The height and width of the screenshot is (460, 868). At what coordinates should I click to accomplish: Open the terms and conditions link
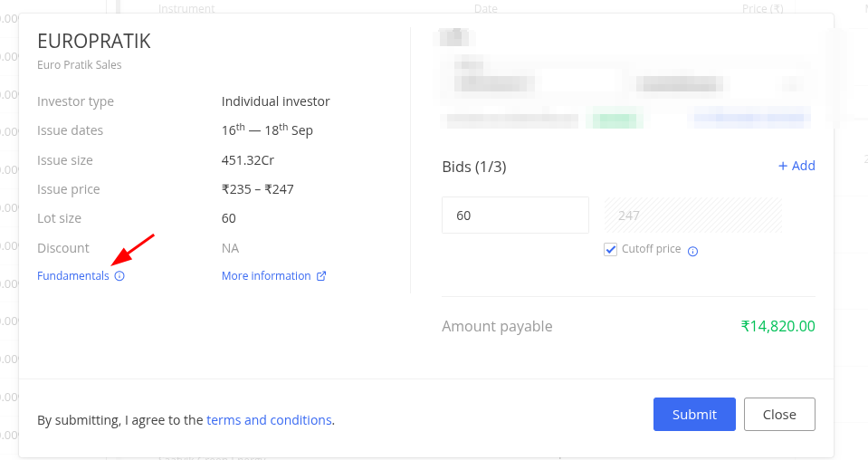click(x=269, y=420)
